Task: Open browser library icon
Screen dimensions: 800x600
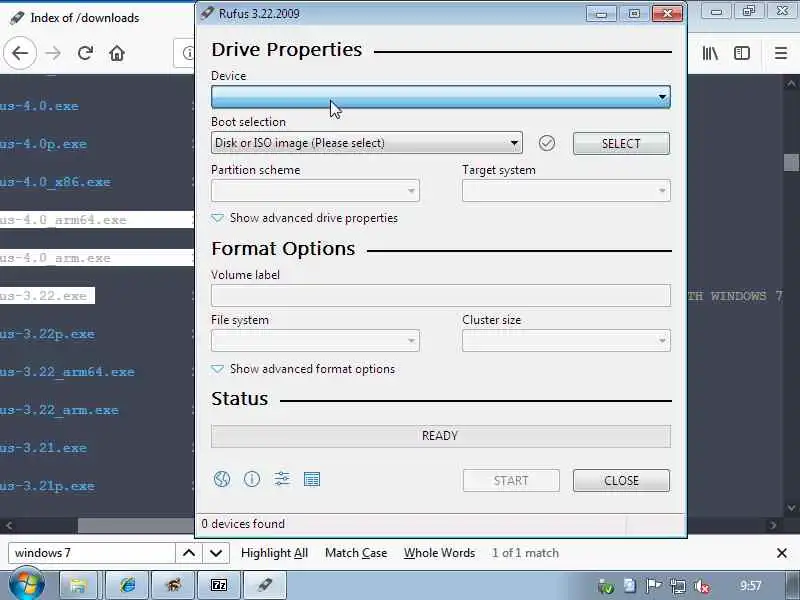Action: (x=710, y=53)
